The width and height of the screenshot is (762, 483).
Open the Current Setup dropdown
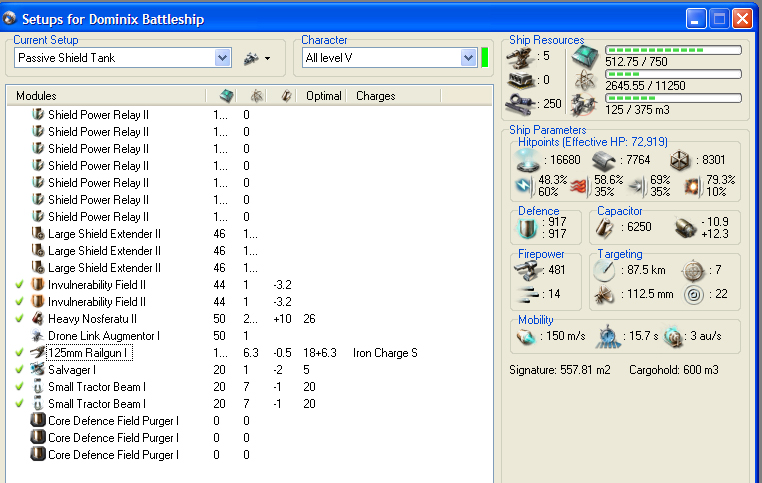223,59
